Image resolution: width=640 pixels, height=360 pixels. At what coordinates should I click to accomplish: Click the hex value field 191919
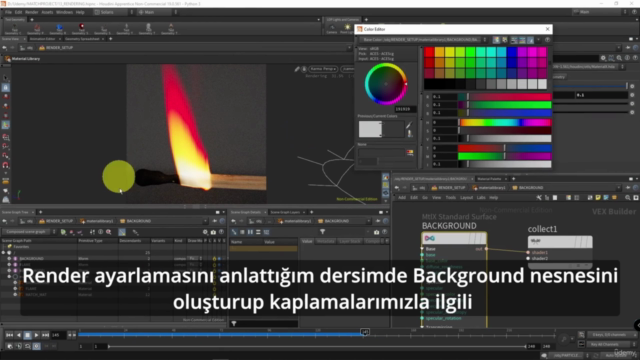[x=405, y=109]
